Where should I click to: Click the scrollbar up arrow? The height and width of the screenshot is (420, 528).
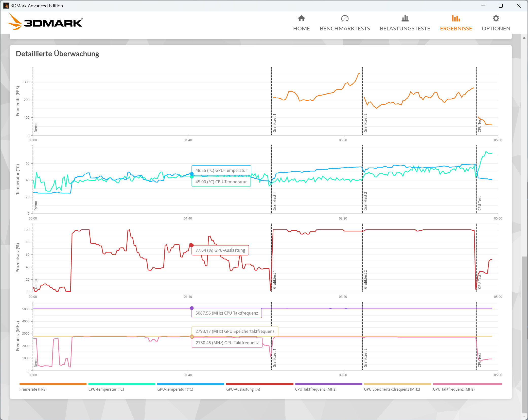pos(524,38)
